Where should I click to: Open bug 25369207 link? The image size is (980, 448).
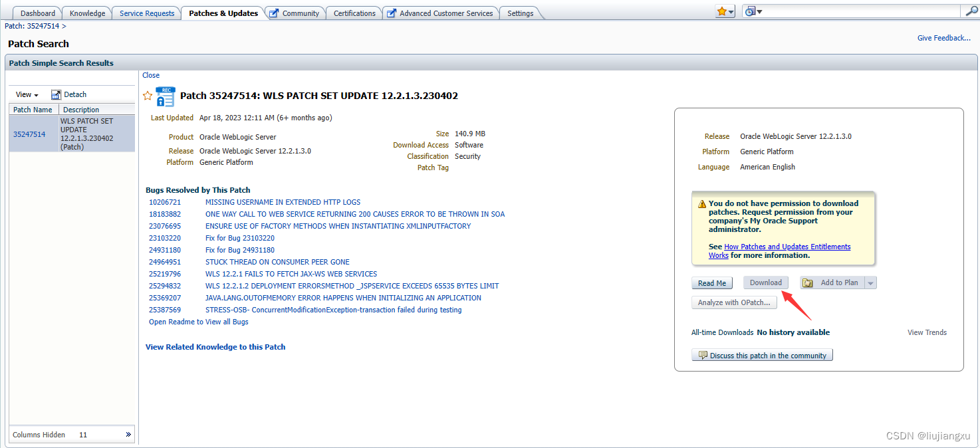[165, 298]
